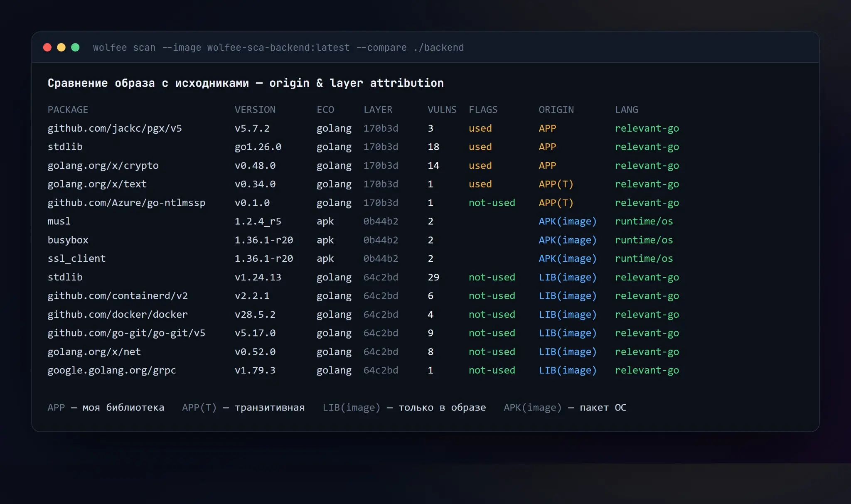Image resolution: width=851 pixels, height=504 pixels.
Task: Click layer 0b44b2 of ssl_client row
Action: point(381,258)
